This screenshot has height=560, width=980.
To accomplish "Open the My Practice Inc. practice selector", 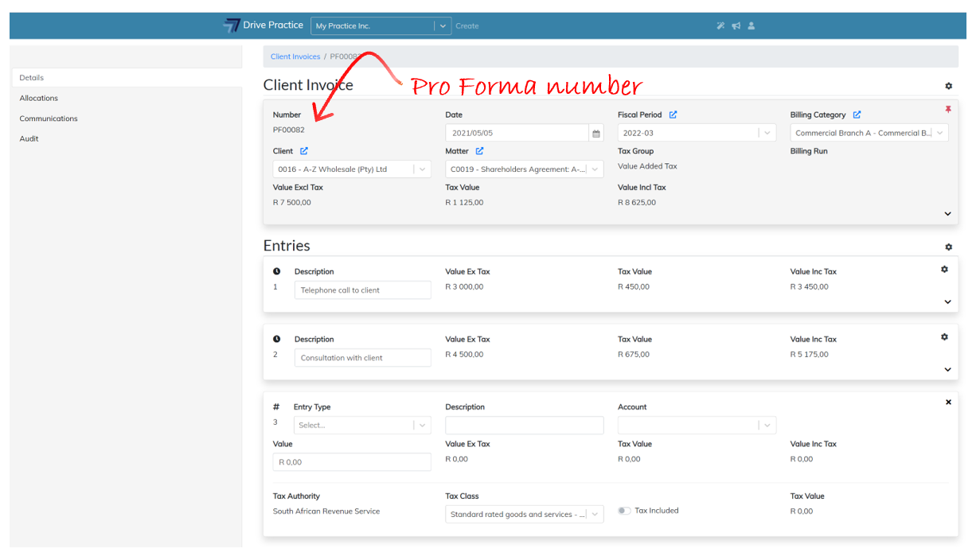I will (381, 25).
